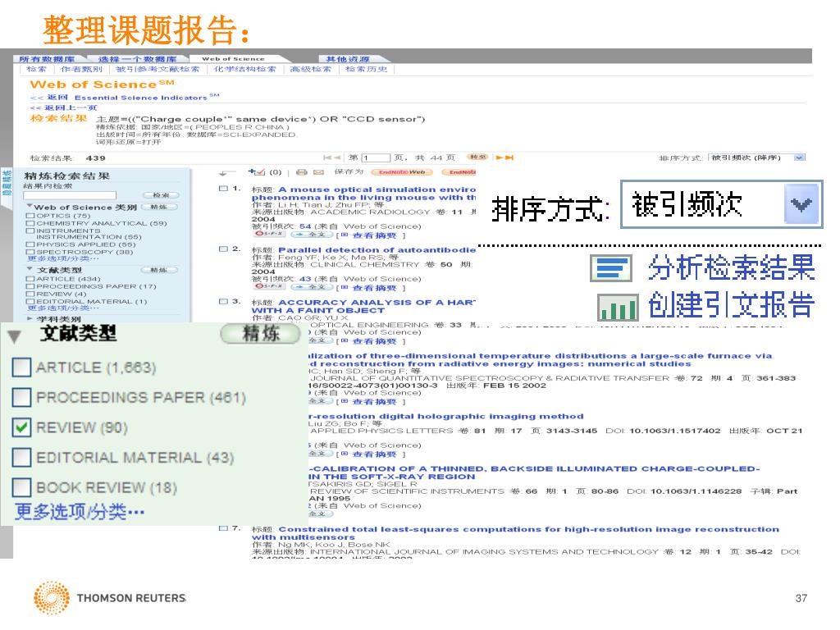Check the EDITORIAL MATERIAL (43) box
This screenshot has height=630, width=840.
tap(21, 457)
